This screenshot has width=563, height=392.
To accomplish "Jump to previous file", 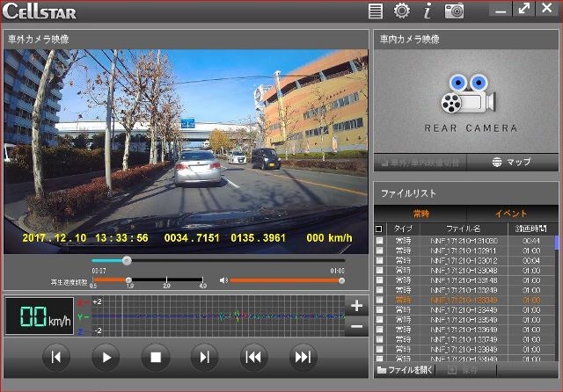I will (x=253, y=357).
